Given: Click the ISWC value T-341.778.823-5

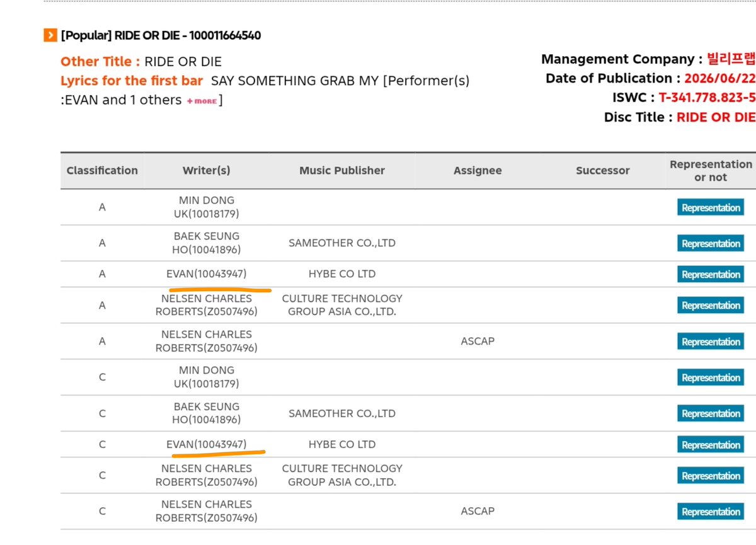Looking at the screenshot, I should click(707, 98).
